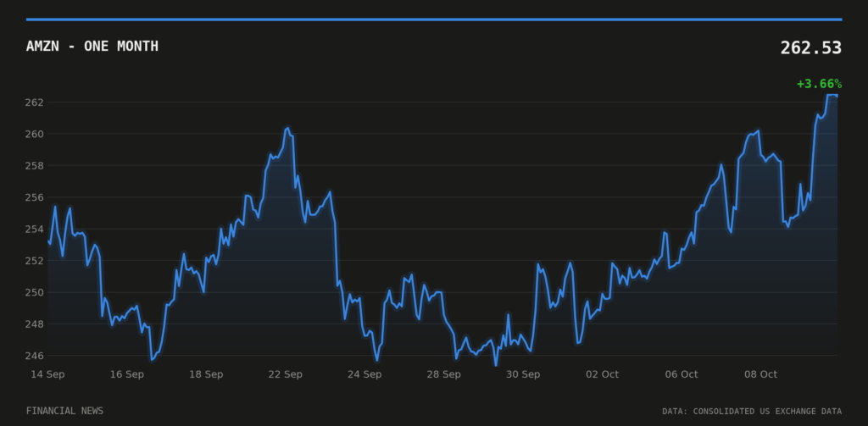Click the FINANCIAL NEWS footer text
The image size is (868, 426).
(64, 411)
